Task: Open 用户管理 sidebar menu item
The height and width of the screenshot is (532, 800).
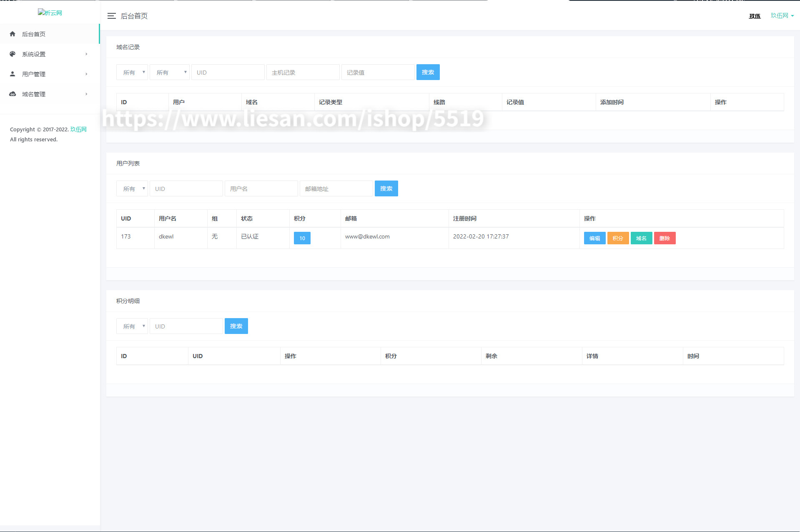Action: pos(50,74)
